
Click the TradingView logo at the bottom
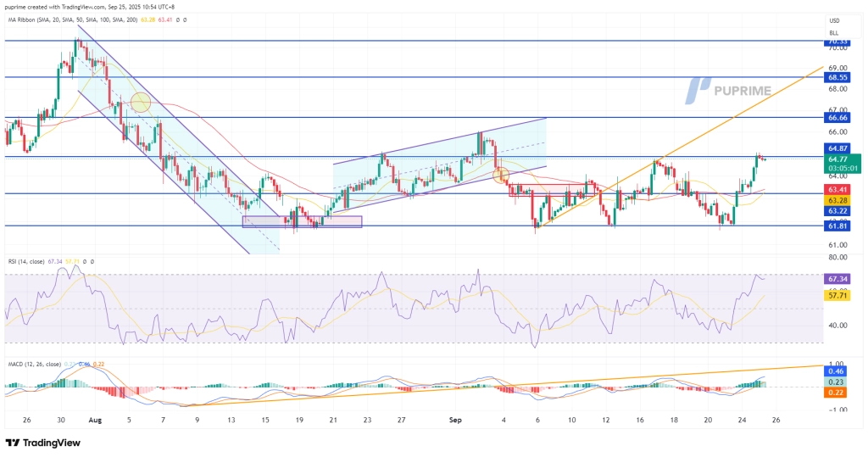coord(42,443)
